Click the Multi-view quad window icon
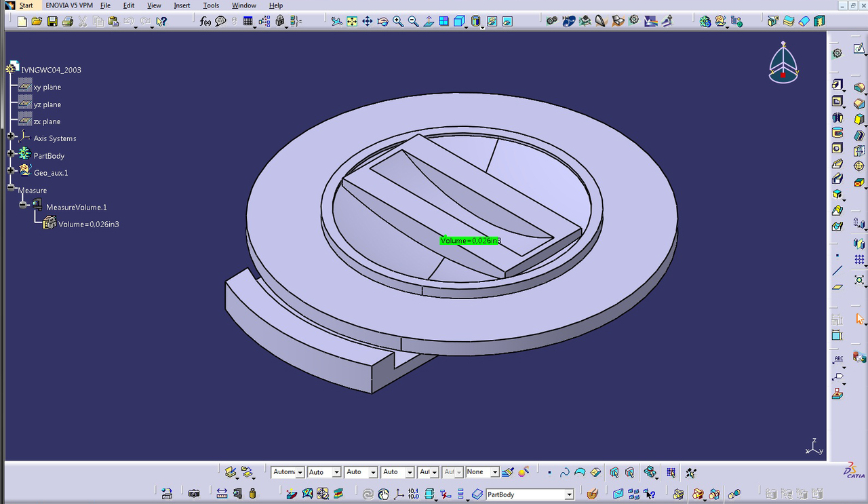The height and width of the screenshot is (504, 868). (x=443, y=22)
